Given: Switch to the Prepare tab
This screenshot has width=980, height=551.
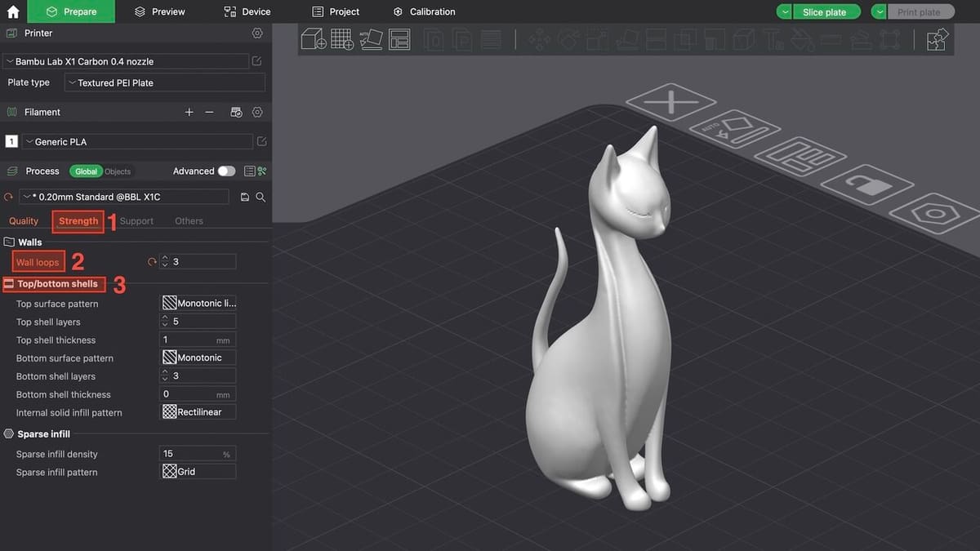Looking at the screenshot, I should pos(71,11).
